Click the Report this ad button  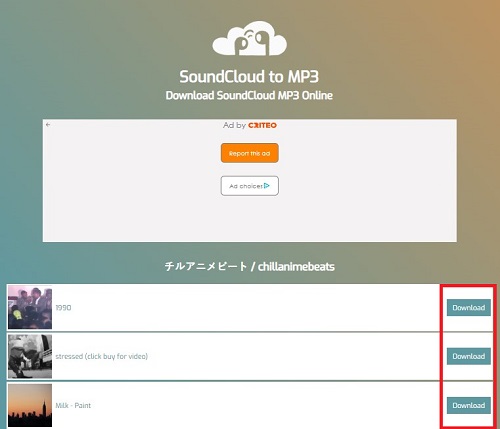point(250,153)
